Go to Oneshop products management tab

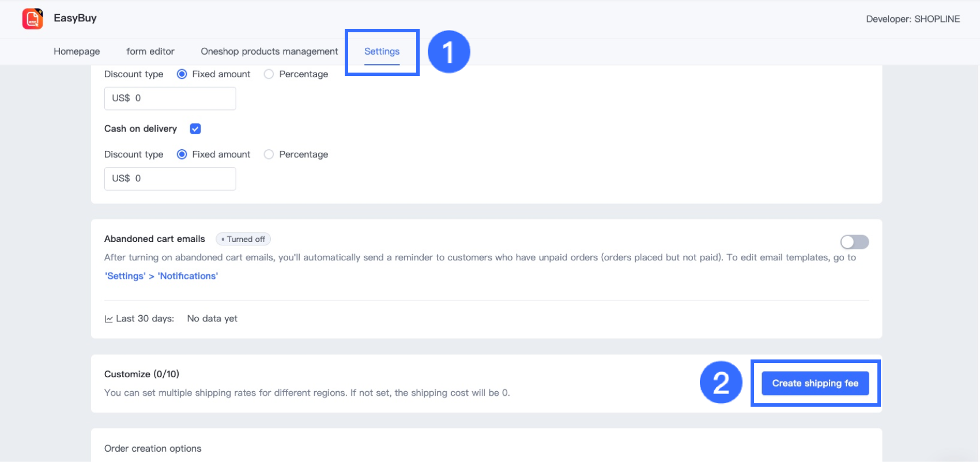point(269,51)
